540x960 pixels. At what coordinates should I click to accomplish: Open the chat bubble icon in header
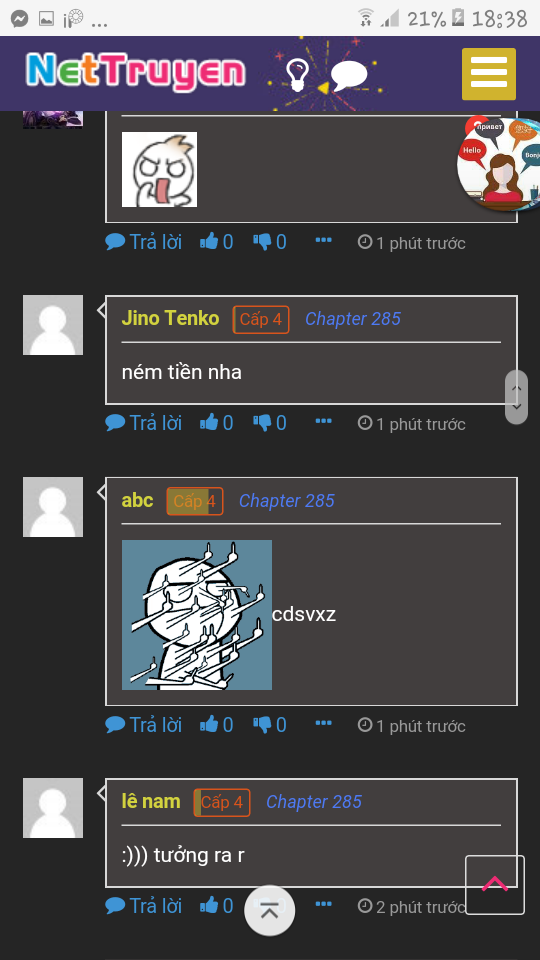[349, 77]
